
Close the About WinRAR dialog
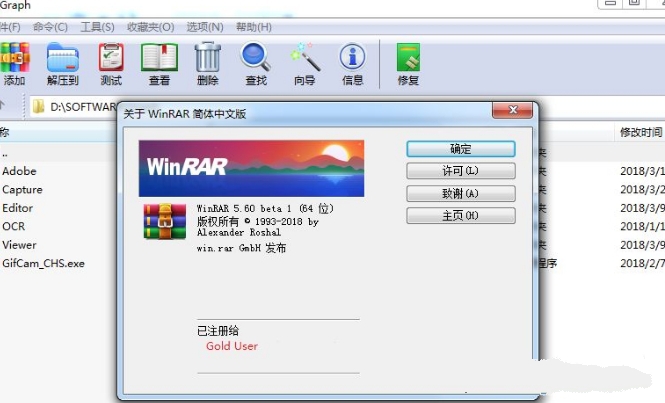click(x=512, y=110)
